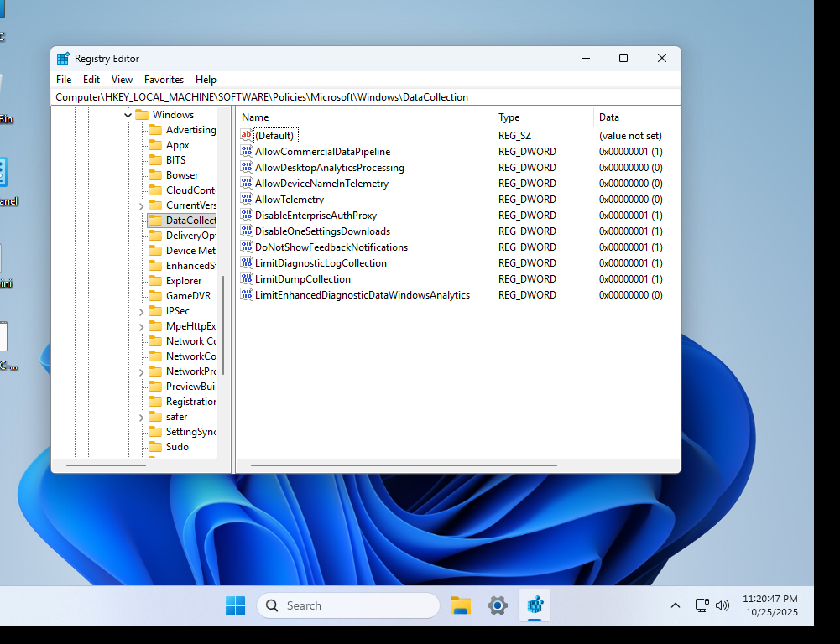
Task: Collapse the Windows key in tree
Action: click(128, 115)
